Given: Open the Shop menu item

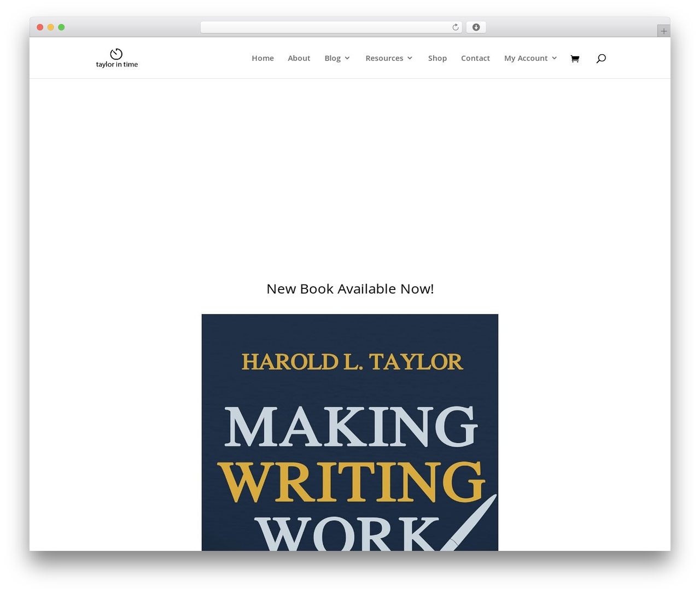Looking at the screenshot, I should (x=437, y=58).
